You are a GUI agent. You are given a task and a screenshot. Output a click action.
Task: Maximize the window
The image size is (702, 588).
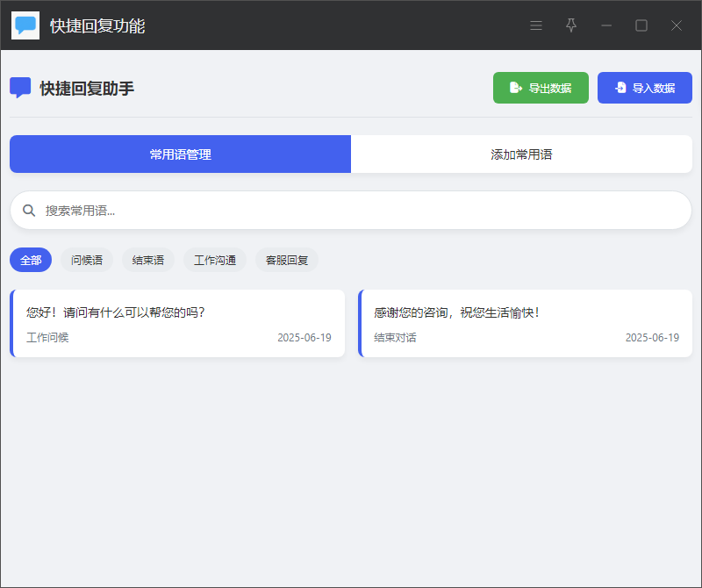click(641, 25)
